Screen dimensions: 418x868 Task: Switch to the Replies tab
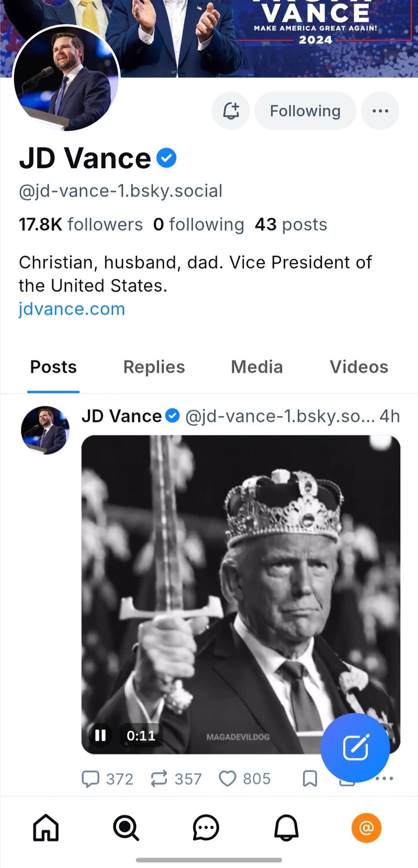154,367
